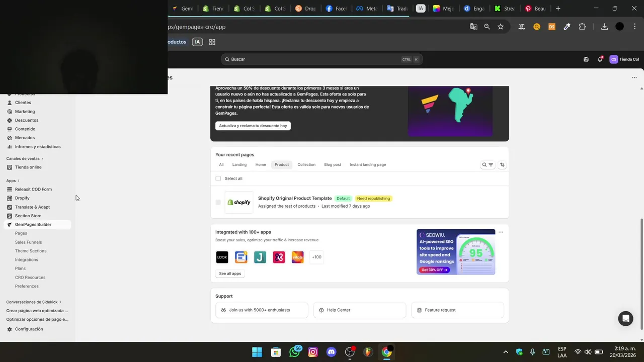The width and height of the screenshot is (644, 362).
Task: Click Actualiza y reclama tu descuento hoy
Action: click(253, 126)
